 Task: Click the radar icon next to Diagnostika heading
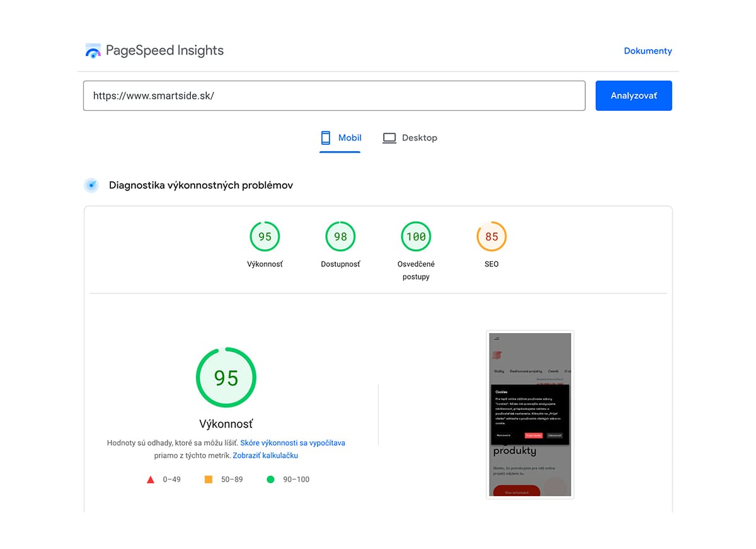pyautogui.click(x=92, y=185)
